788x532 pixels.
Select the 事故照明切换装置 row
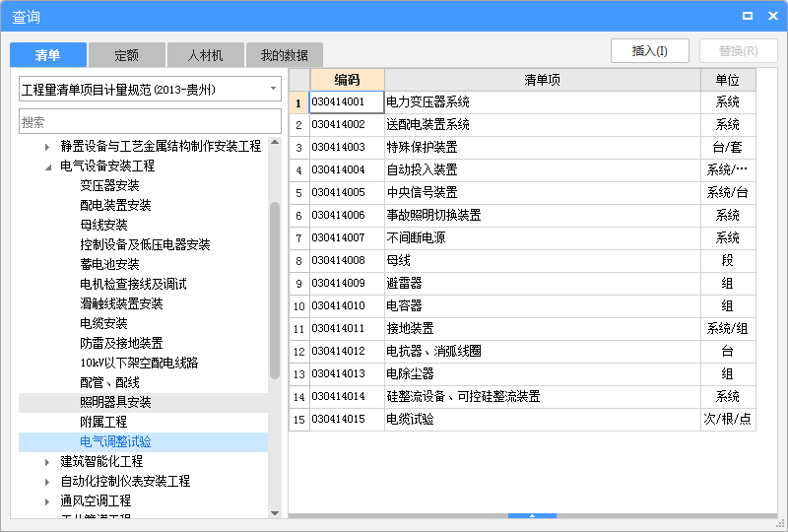pos(523,215)
